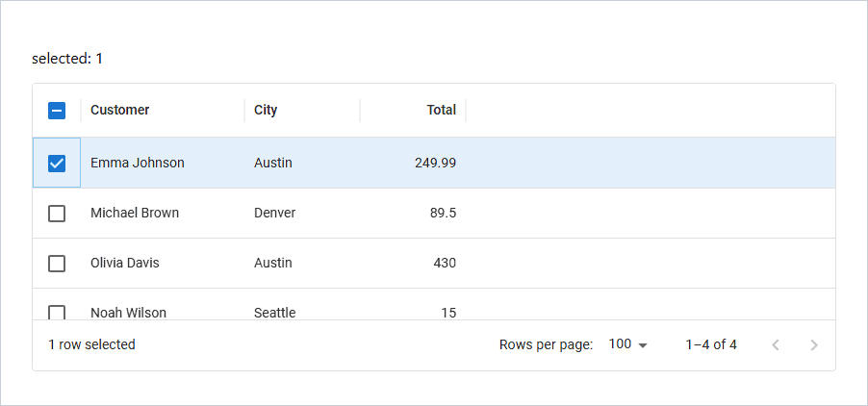This screenshot has width=868, height=406.
Task: Click the 'Rows per page:' label
Action: (546, 344)
